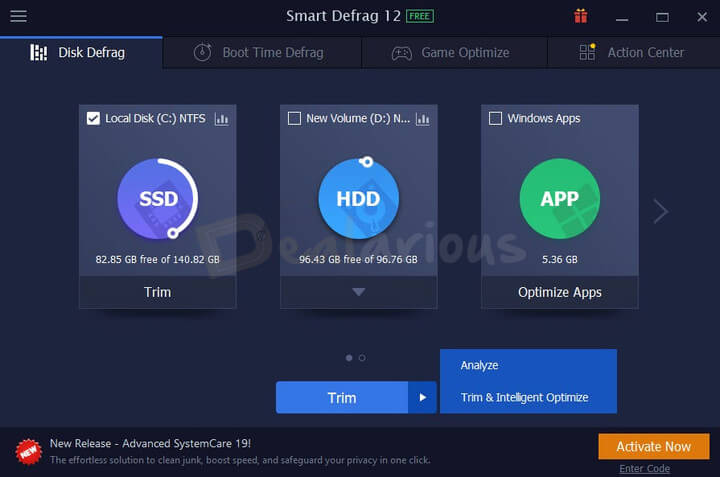Click '82.85 GB free of 140.82 GB' text
This screenshot has height=477, width=720.
point(158,259)
